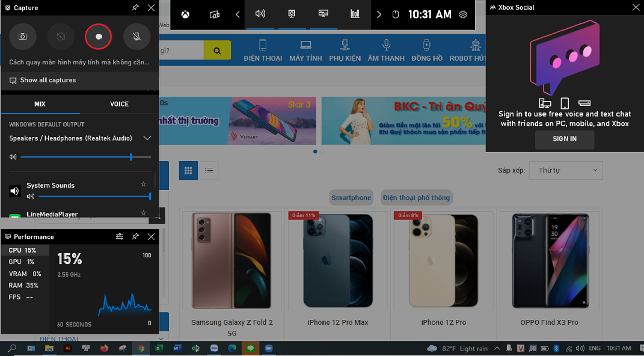644x356 pixels.
Task: Click the record last 30 seconds button
Action: coord(61,37)
